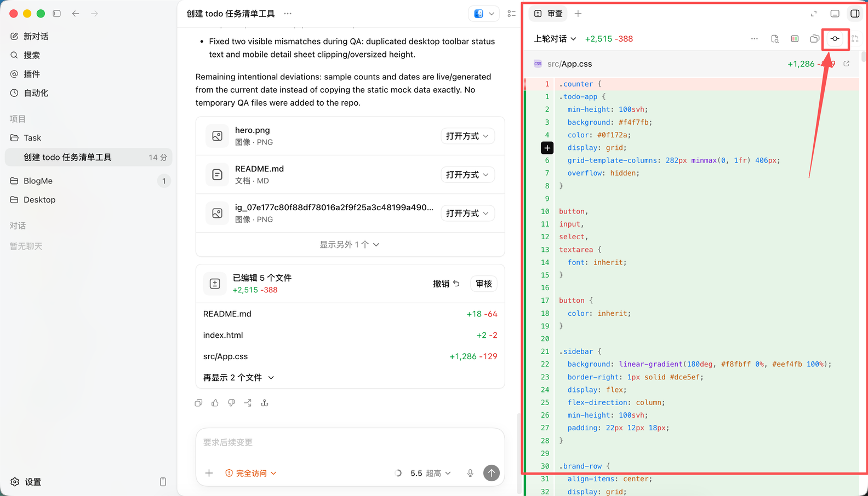Open the 完全访问 permission dropdown
This screenshot has width=868, height=496.
[251, 473]
